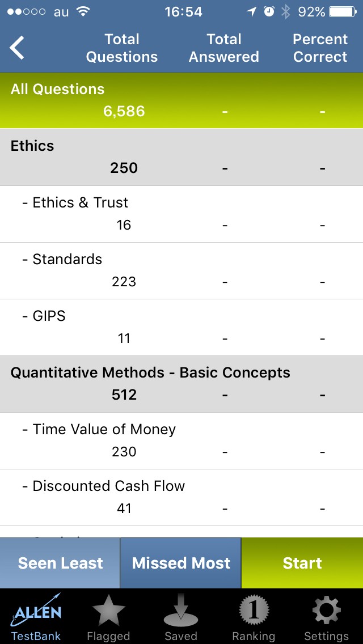363x644 pixels.
Task: Select the All Questions row
Action: [181, 100]
